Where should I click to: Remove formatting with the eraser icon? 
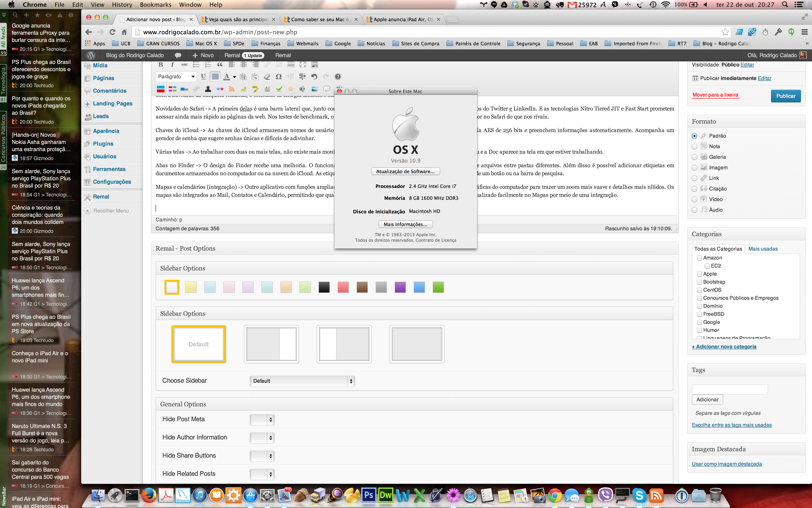coord(267,77)
